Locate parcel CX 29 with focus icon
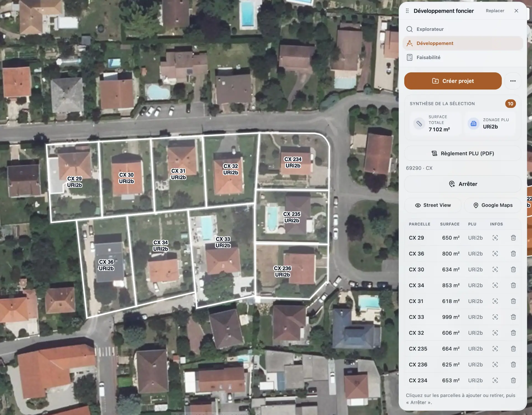The width and height of the screenshot is (532, 415). pos(495,238)
